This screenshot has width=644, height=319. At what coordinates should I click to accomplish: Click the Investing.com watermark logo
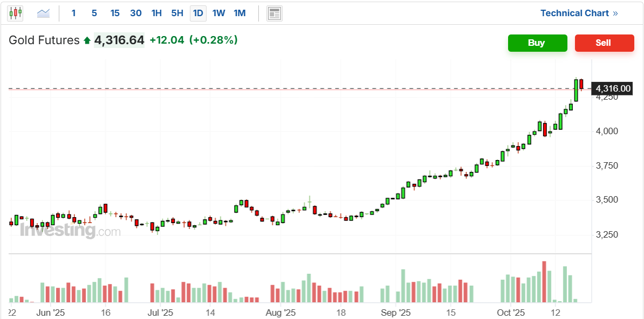tap(70, 231)
